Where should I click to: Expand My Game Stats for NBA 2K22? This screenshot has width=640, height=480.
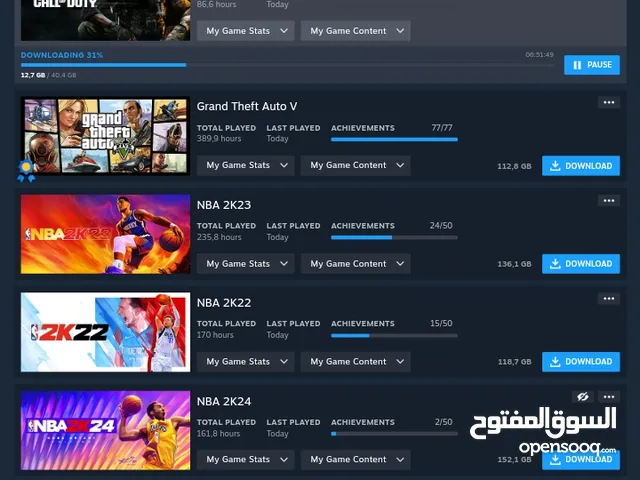click(x=246, y=362)
